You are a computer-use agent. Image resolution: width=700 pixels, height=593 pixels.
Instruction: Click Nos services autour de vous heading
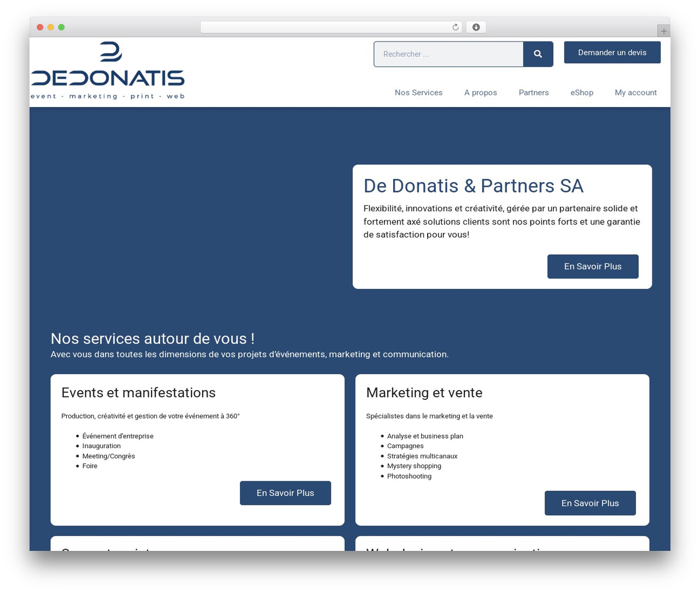coord(153,339)
